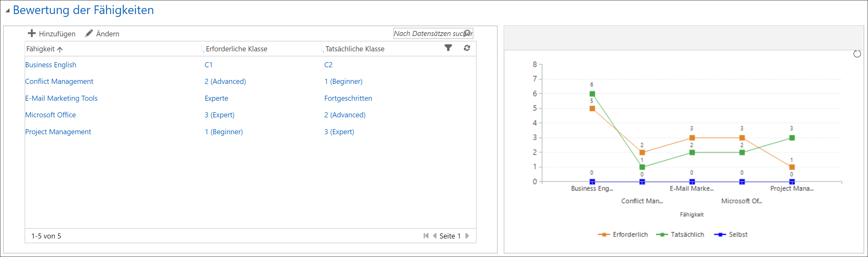The width and height of the screenshot is (868, 257).
Task: Sort by Fähigkeit column header
Action: 41,49
